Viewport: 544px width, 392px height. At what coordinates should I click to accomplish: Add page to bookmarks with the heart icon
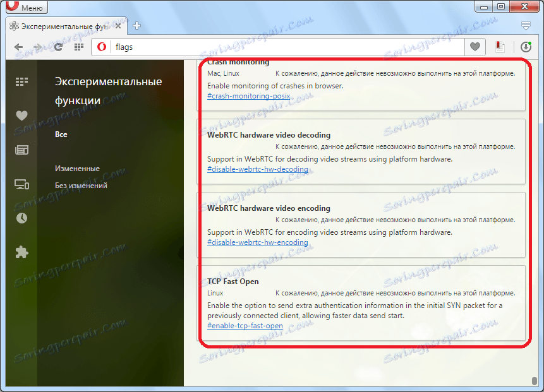[x=474, y=47]
